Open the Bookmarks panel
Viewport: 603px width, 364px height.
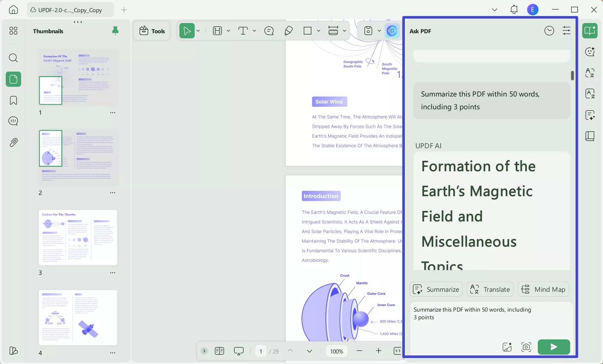(13, 100)
